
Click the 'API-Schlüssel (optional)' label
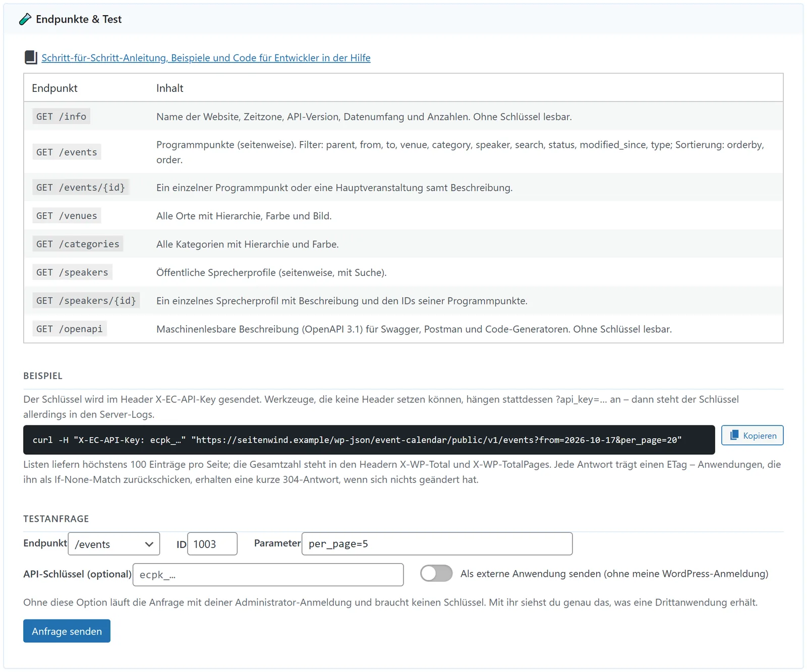(77, 574)
